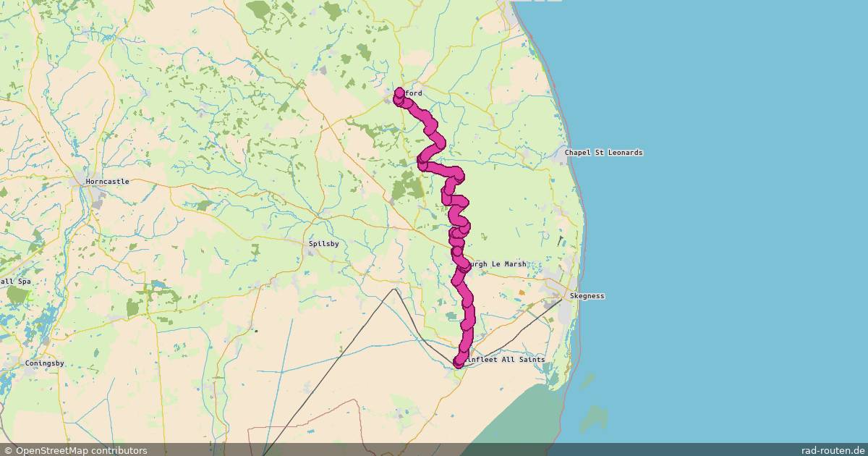Open the rad-routen.de link
The image size is (868, 456).
coord(833,450)
